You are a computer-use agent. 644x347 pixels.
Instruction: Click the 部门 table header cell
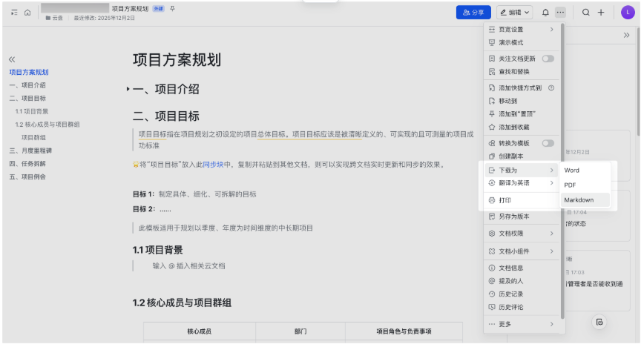pyautogui.click(x=300, y=331)
